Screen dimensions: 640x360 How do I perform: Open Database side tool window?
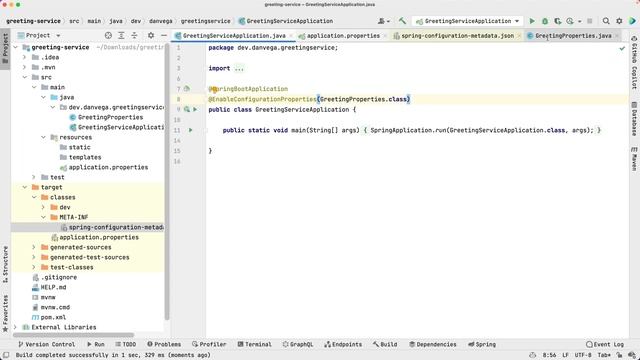(634, 119)
